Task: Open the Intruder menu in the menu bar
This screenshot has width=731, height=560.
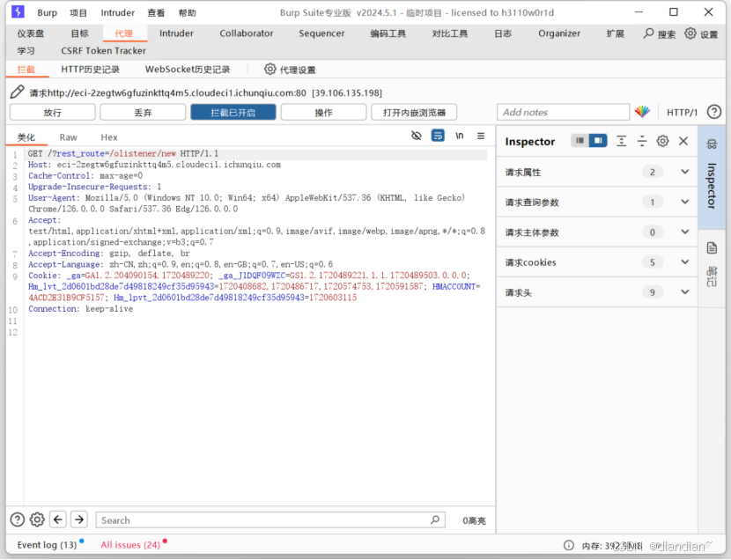Action: [117, 12]
